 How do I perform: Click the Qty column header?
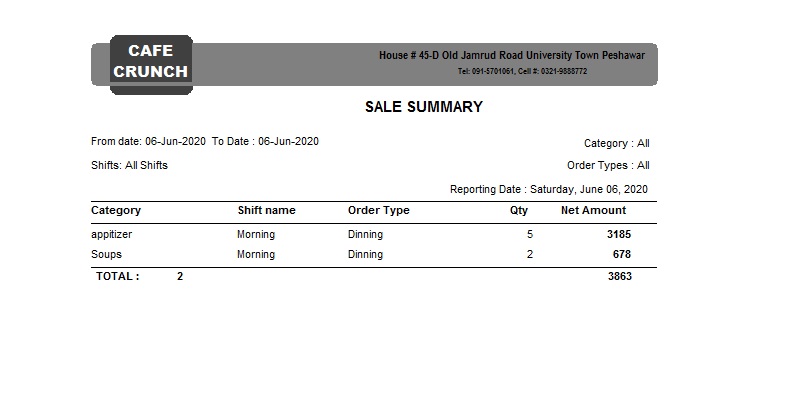(519, 211)
